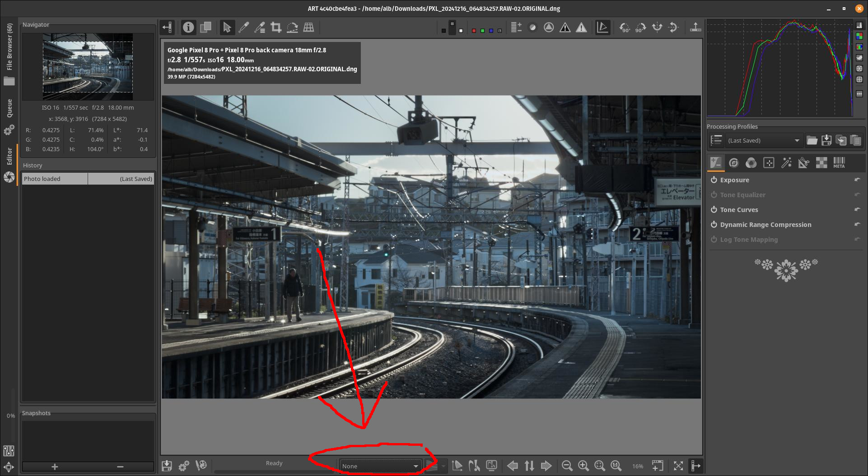868x476 pixels.
Task: Open the Metadata tab
Action: (839, 163)
